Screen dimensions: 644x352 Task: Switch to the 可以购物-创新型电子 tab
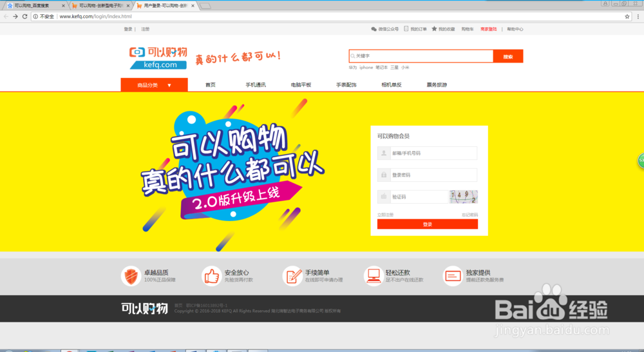[100, 6]
